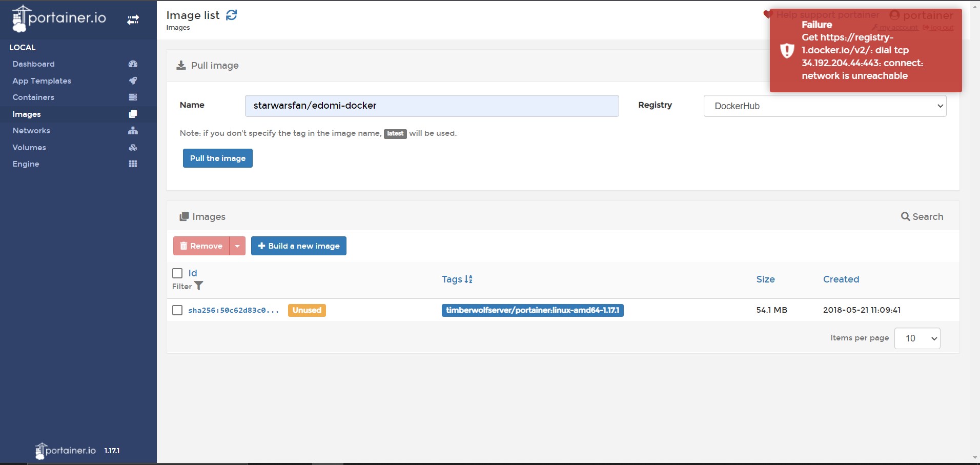980x465 pixels.
Task: Click the shield icon in Failure notification
Action: pos(787,50)
